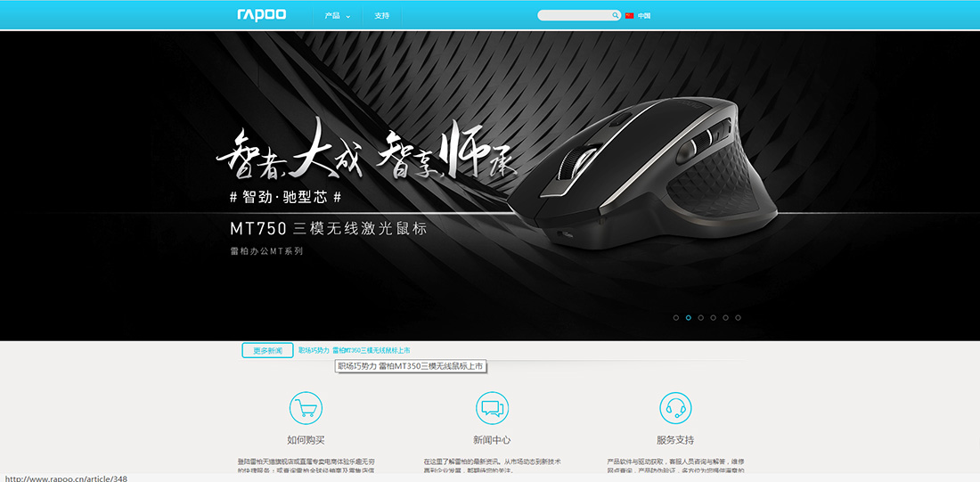Image resolution: width=980 pixels, height=482 pixels.
Task: Click the 更多新闻 more news button
Action: pos(267,351)
